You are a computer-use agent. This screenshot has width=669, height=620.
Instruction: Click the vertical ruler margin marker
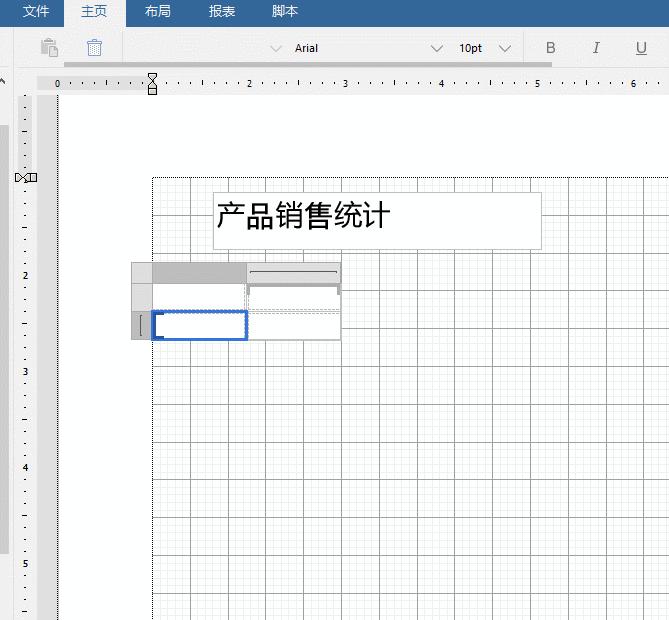coord(26,178)
